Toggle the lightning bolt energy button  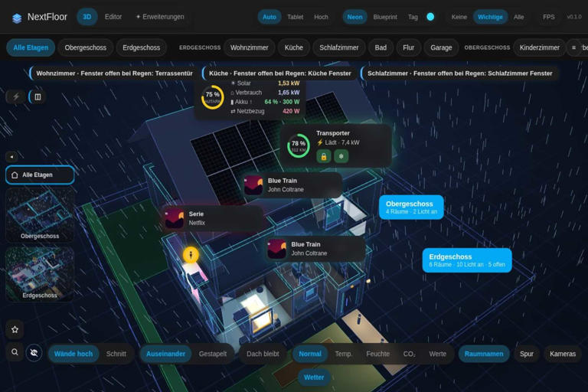16,96
